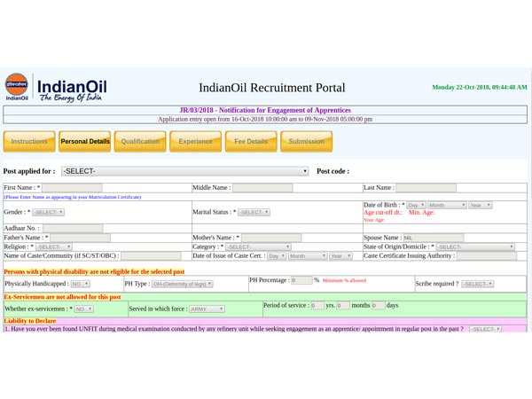Click the Ex-Servicemen not allowed notice
The width and height of the screenshot is (532, 399).
coord(62,297)
